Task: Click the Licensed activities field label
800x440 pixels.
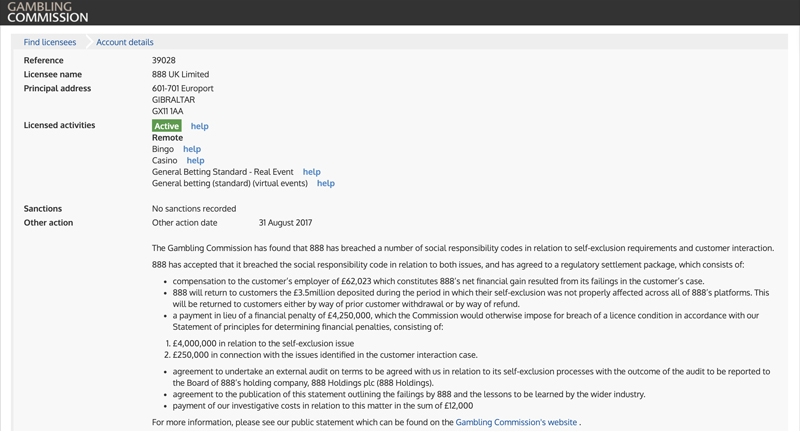Action: pos(59,125)
